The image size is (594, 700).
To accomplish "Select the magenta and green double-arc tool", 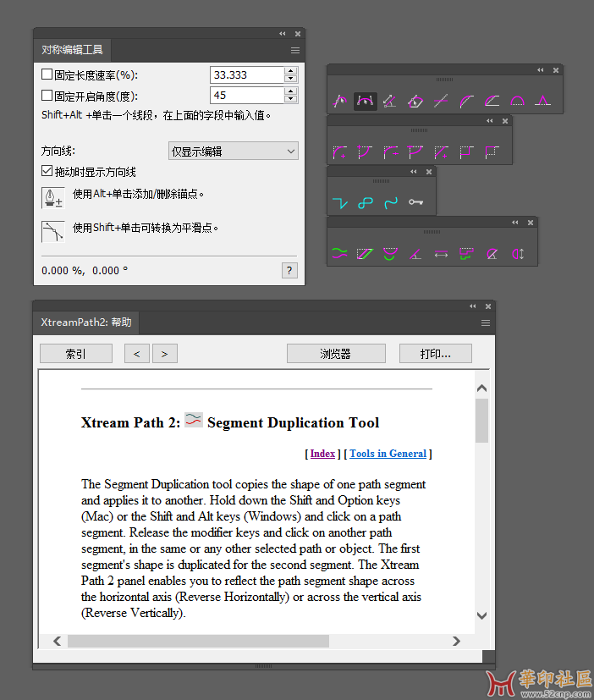I will point(390,254).
